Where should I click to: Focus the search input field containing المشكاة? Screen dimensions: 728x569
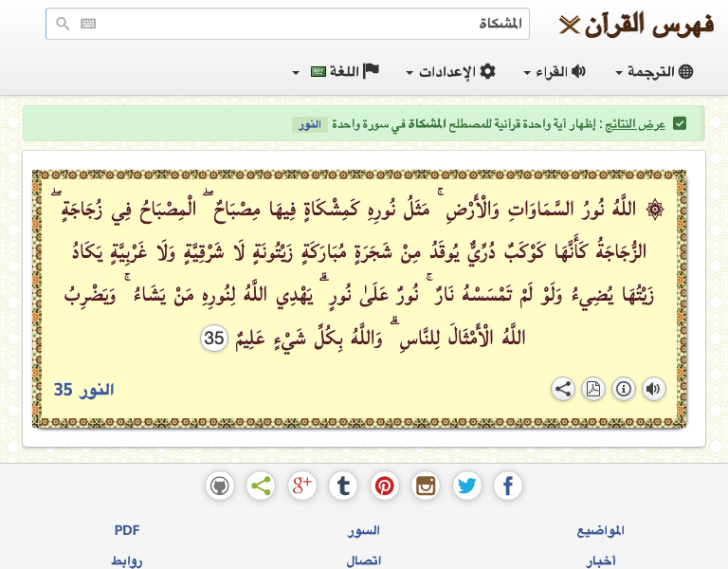pos(287,24)
